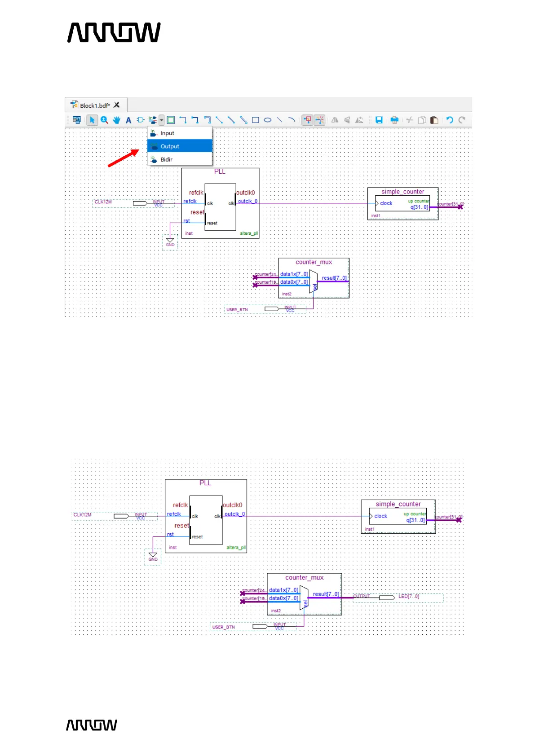The height and width of the screenshot is (756, 535).
Task: Click the Copy icon
Action: click(422, 120)
